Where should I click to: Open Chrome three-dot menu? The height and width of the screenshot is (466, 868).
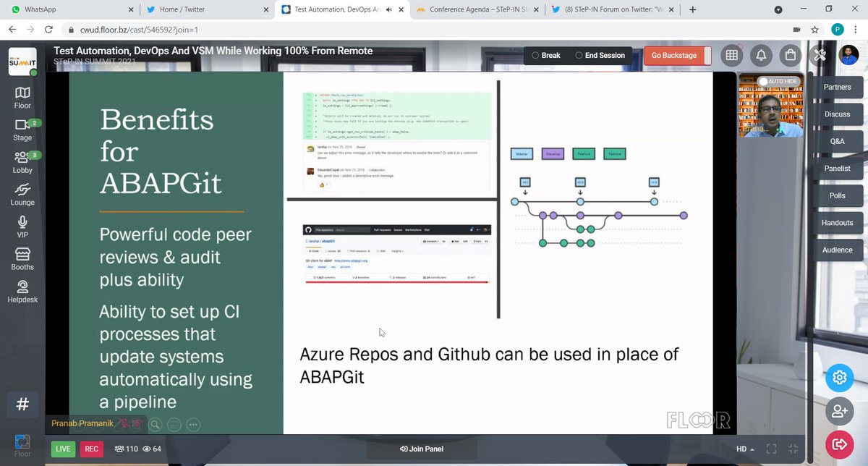pyautogui.click(x=856, y=30)
